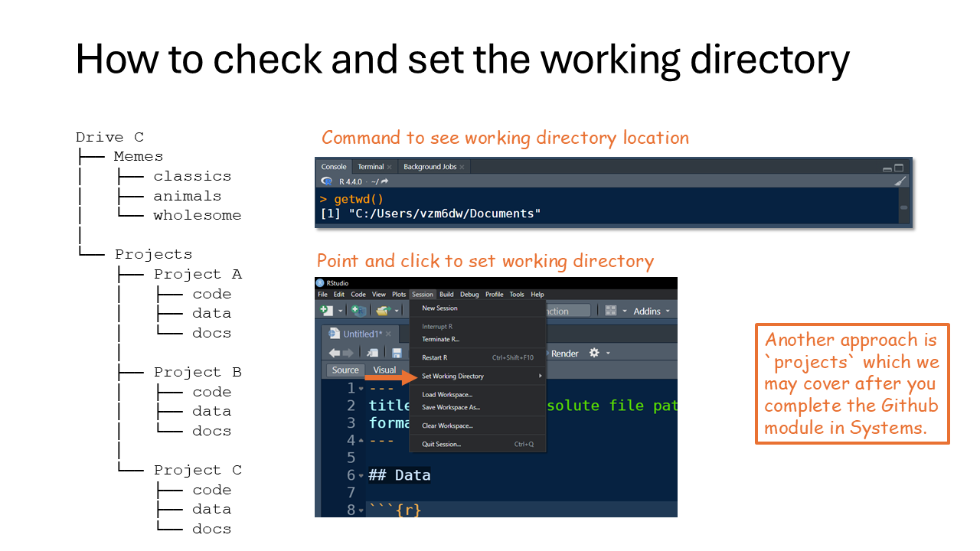This screenshot has width=980, height=551.
Task: Click the console vertical scrollbar
Action: 903,207
